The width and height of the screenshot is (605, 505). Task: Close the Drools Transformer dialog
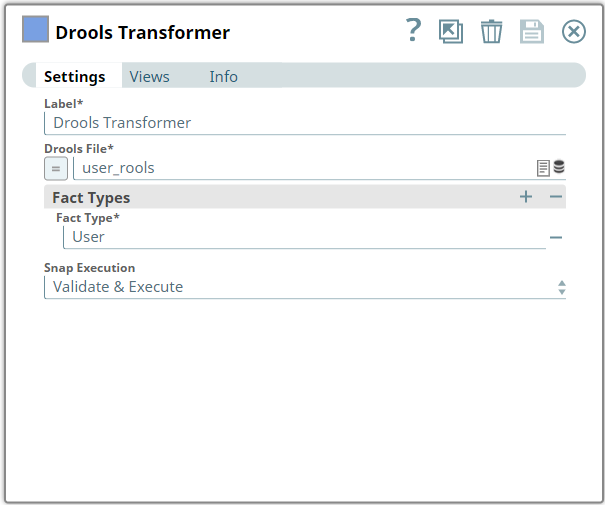573,31
